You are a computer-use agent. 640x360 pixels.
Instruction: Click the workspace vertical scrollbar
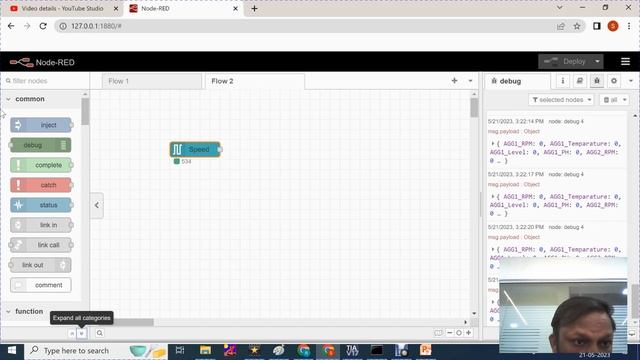click(x=474, y=108)
